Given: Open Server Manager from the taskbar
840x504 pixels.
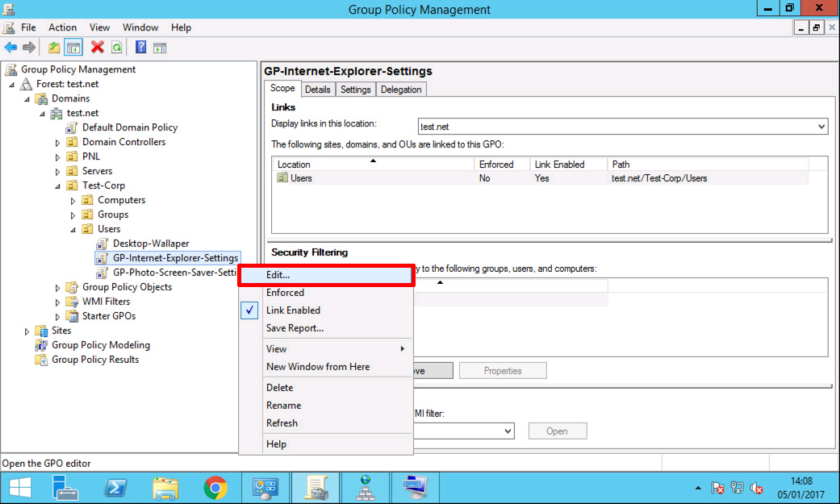Looking at the screenshot, I should pos(65,488).
